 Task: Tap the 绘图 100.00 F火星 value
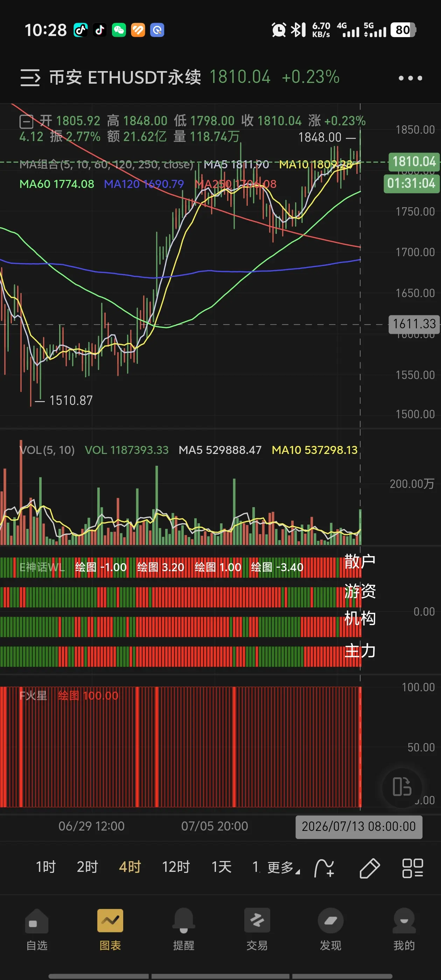[x=88, y=696]
